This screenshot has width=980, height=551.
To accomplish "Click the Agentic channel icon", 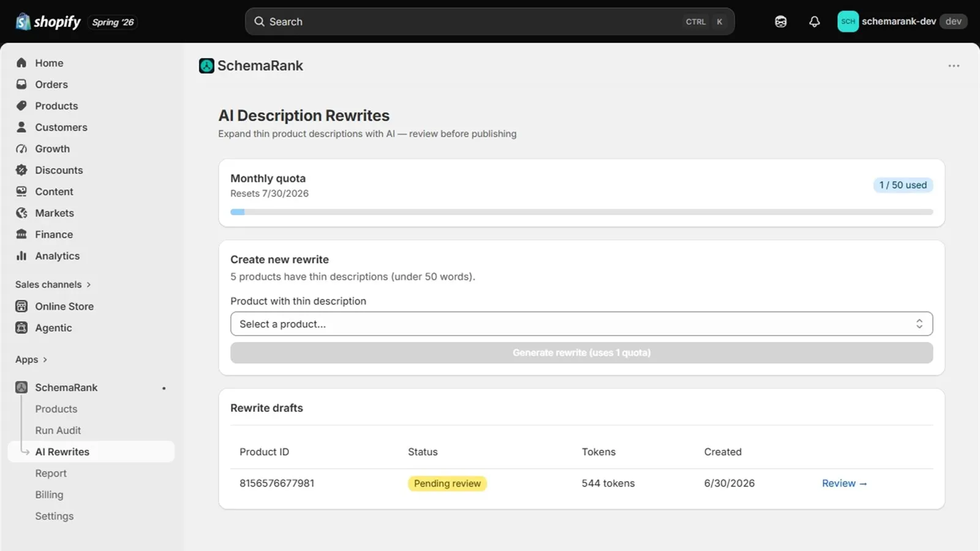I will tap(21, 328).
